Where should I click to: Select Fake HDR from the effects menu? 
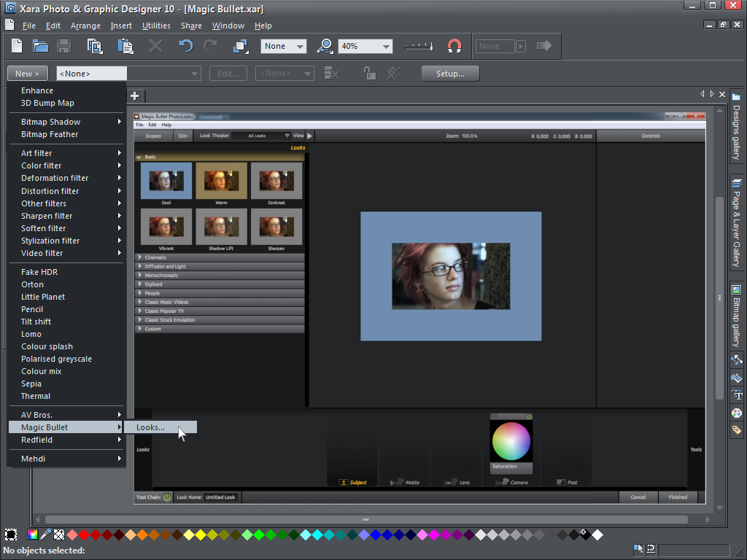coord(66,272)
